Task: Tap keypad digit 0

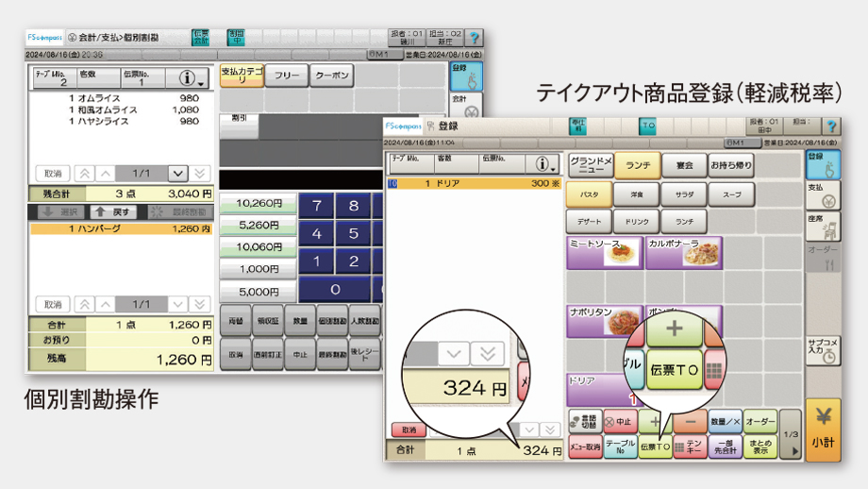Action: pos(335,290)
